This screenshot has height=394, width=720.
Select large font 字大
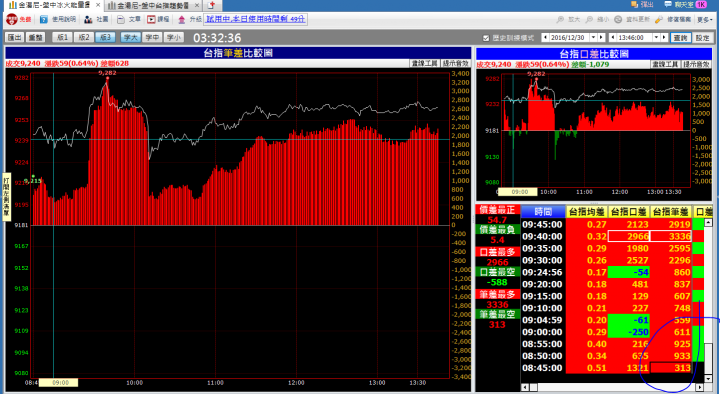pos(130,38)
